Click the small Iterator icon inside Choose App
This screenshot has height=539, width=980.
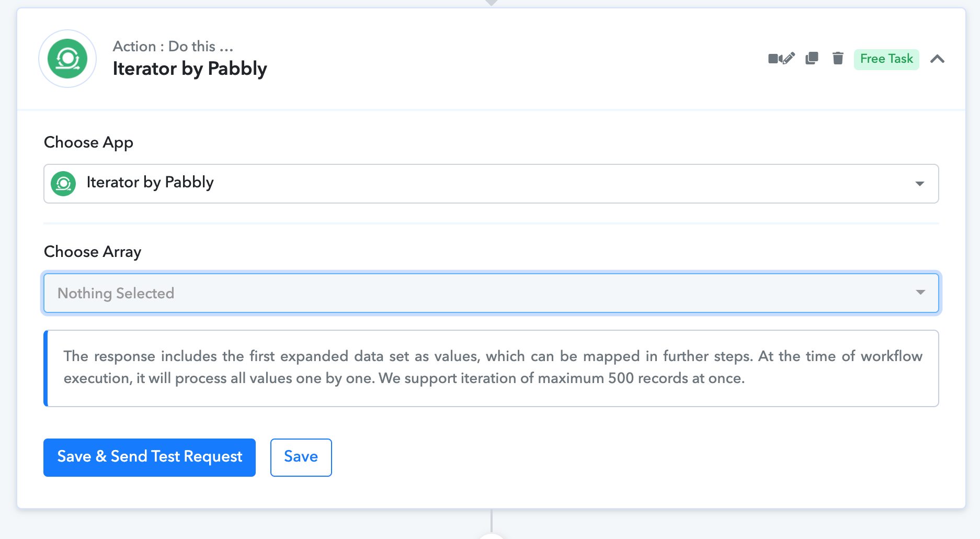click(63, 184)
